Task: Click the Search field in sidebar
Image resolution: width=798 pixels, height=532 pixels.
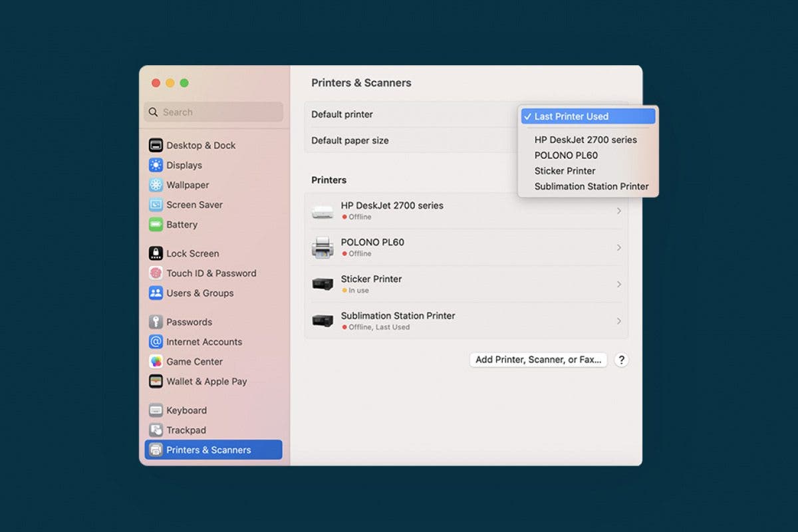Action: tap(213, 112)
